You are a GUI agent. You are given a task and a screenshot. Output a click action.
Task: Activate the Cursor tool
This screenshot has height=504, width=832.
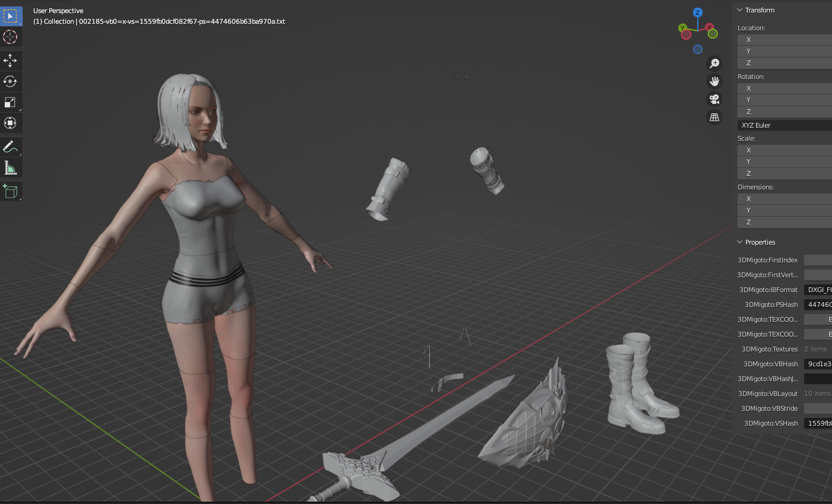pos(11,37)
